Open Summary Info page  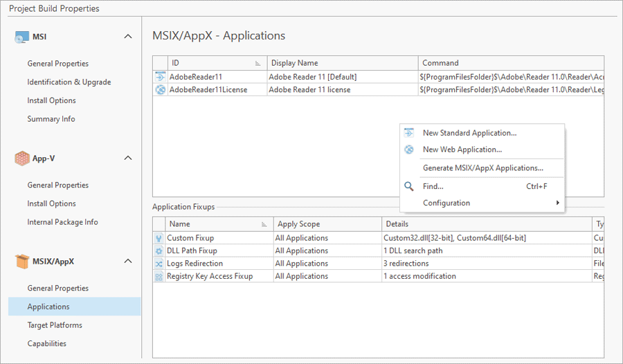pyautogui.click(x=51, y=119)
